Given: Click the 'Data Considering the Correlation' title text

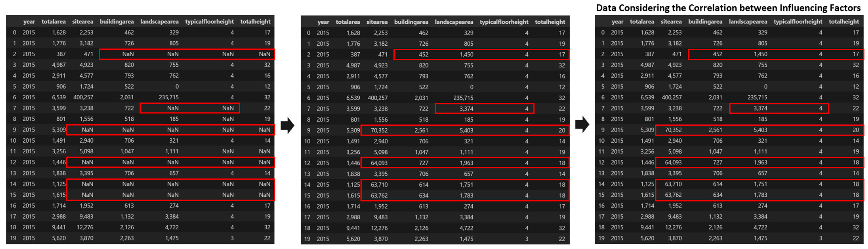Looking at the screenshot, I should 728,8.
